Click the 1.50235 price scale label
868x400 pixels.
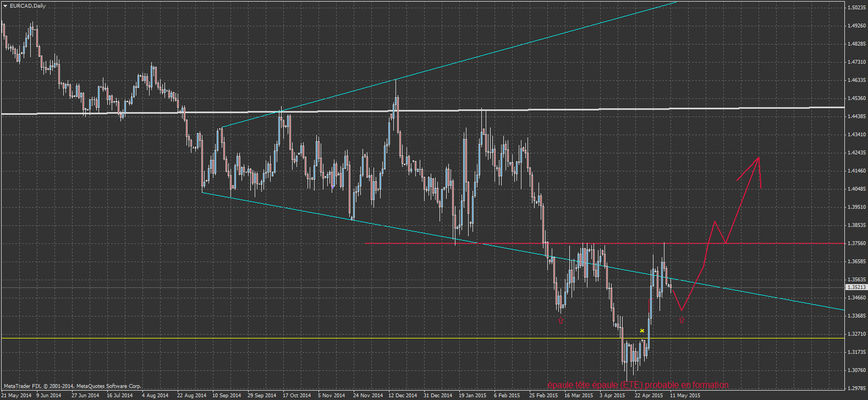point(856,8)
